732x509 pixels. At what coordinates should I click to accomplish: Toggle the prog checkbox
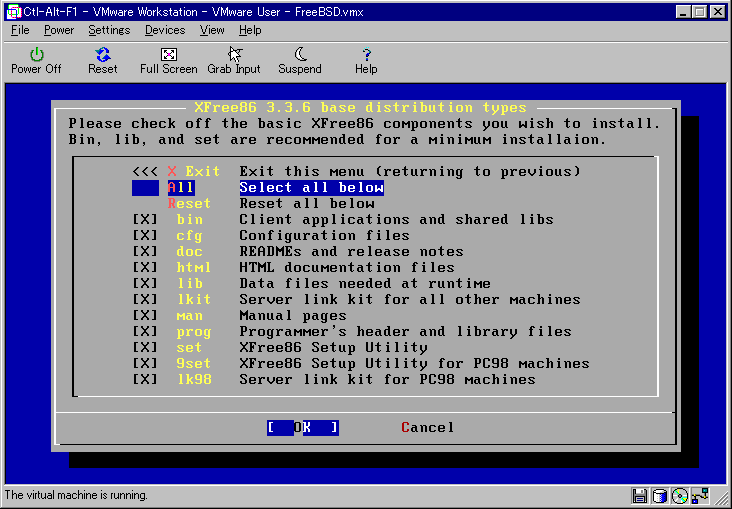coord(145,332)
